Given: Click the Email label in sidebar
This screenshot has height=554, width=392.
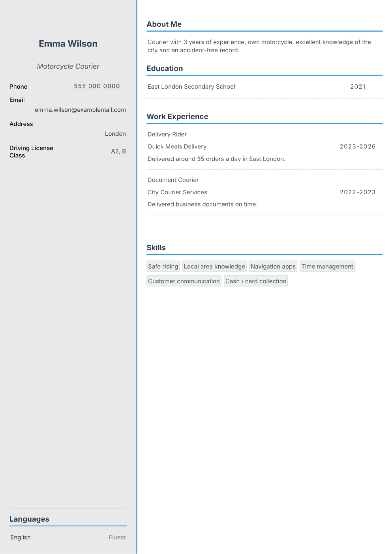Looking at the screenshot, I should (17, 100).
